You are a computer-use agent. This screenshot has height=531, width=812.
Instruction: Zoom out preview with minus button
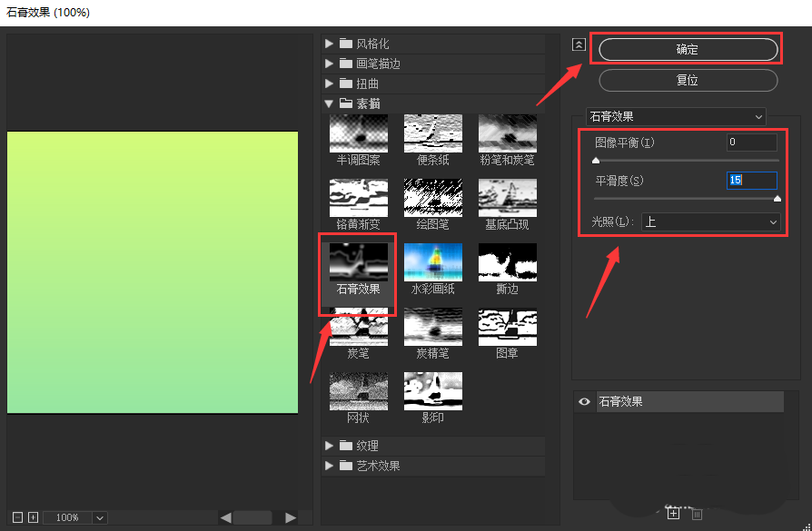(x=17, y=517)
